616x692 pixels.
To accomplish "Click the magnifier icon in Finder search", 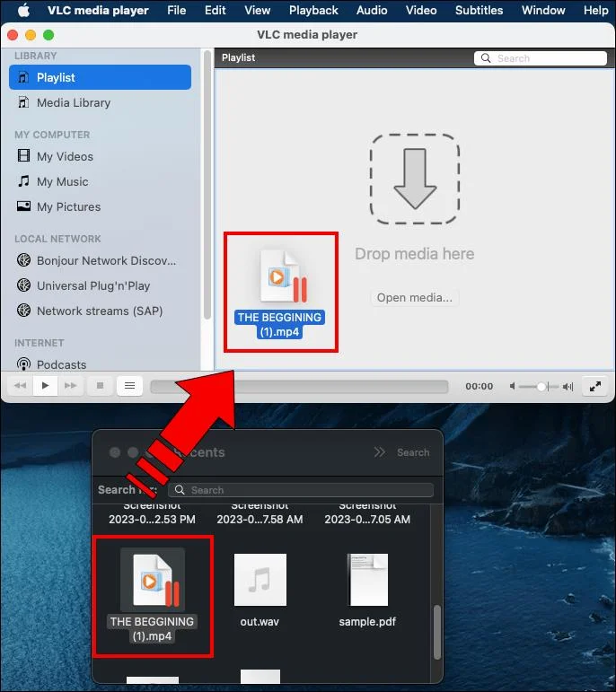I will point(180,490).
